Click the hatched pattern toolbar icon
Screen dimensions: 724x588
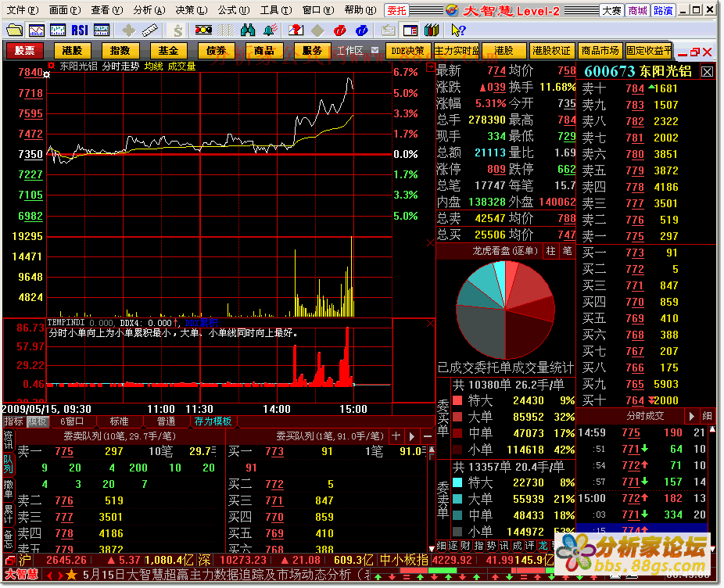(x=226, y=30)
